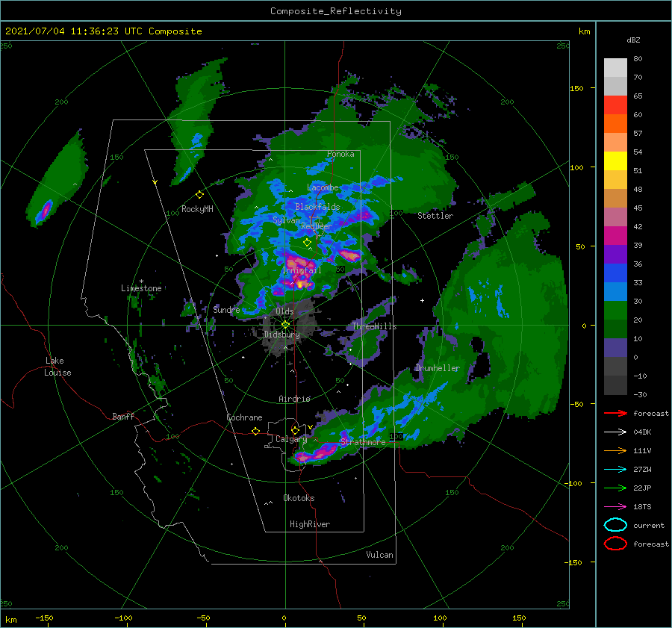
Task: Select the yellow 54-51 dBZ color swatch
Action: 615,161
